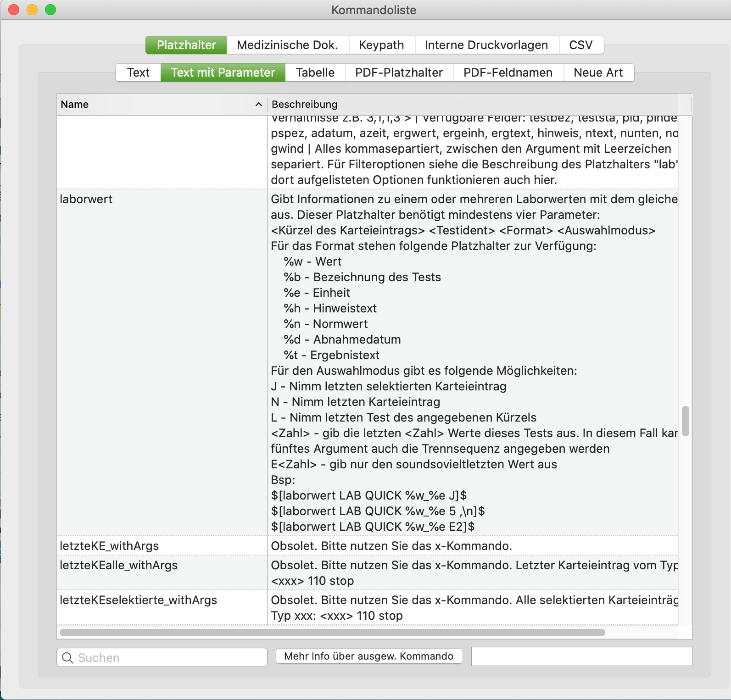Click the vertical scrollbar thumb

point(686,421)
